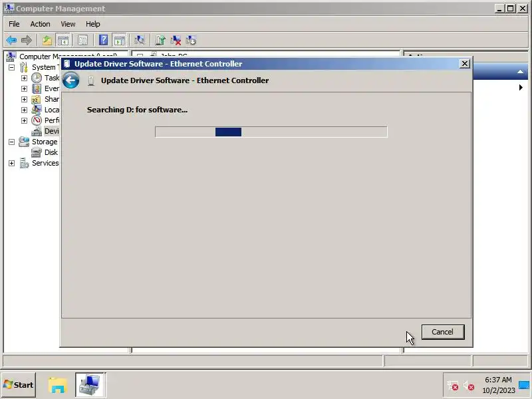Click the Show desktop button in the taskbar corner
Viewport: 532px width, 399px height.
[x=524, y=385]
